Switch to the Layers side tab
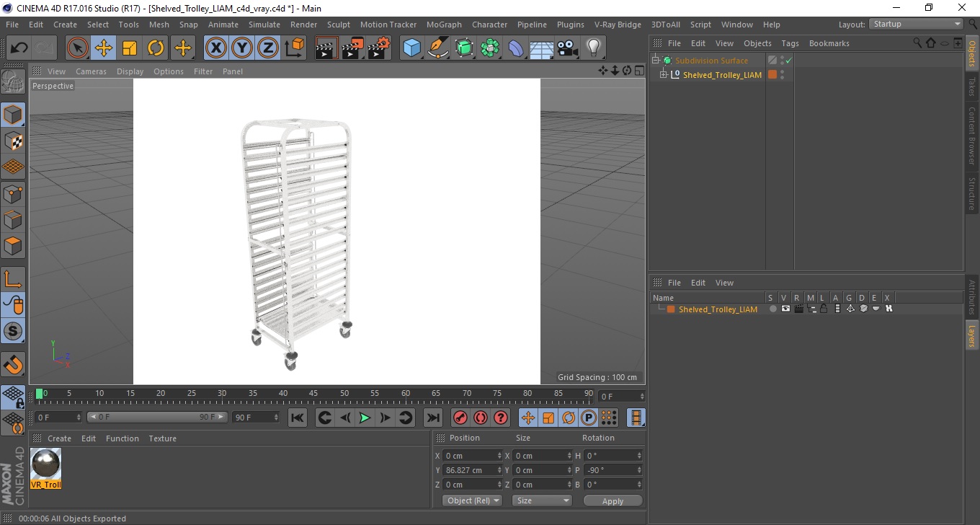 972,335
